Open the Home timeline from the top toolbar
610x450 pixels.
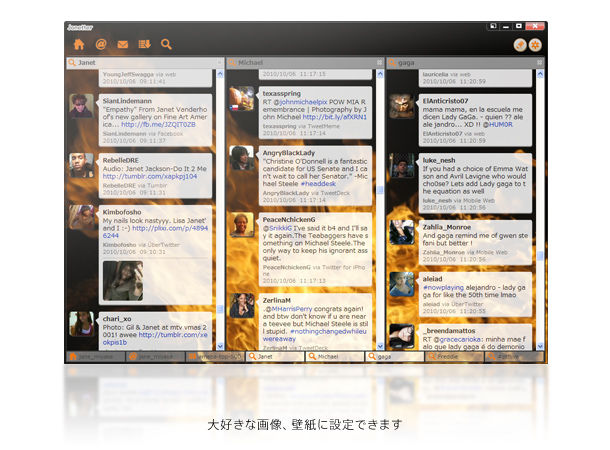pyautogui.click(x=79, y=44)
